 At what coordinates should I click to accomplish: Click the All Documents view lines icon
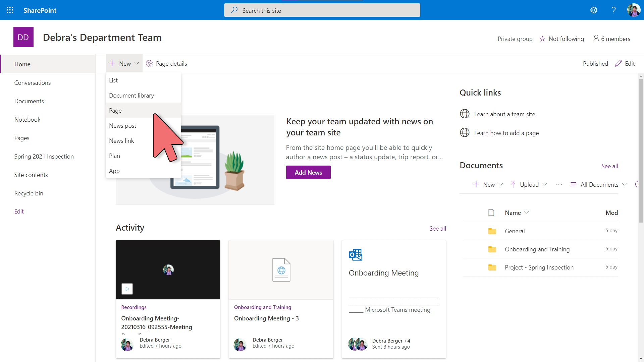click(x=574, y=184)
